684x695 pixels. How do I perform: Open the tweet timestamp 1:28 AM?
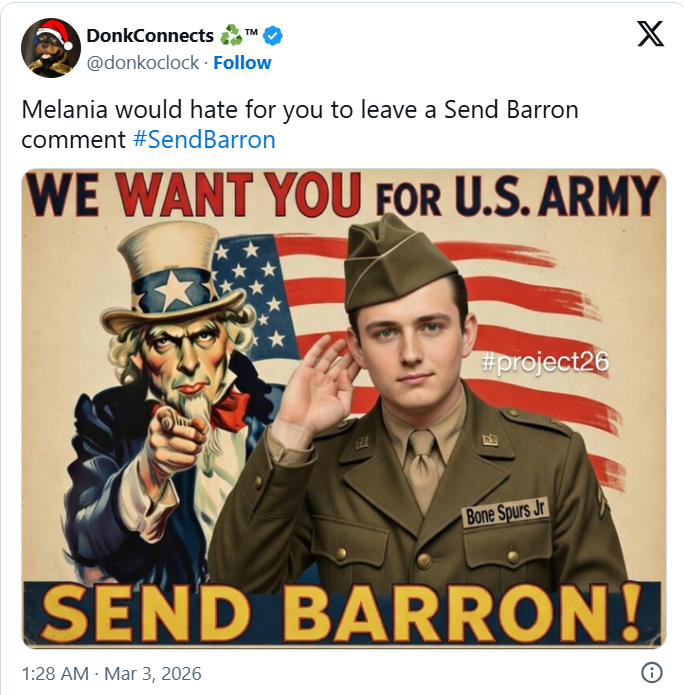click(x=55, y=674)
